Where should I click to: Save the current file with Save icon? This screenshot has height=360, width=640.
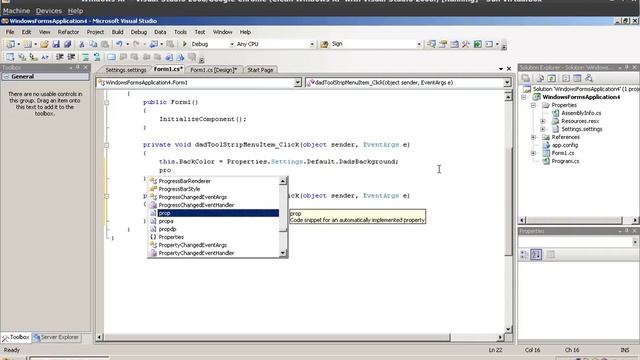click(x=56, y=44)
